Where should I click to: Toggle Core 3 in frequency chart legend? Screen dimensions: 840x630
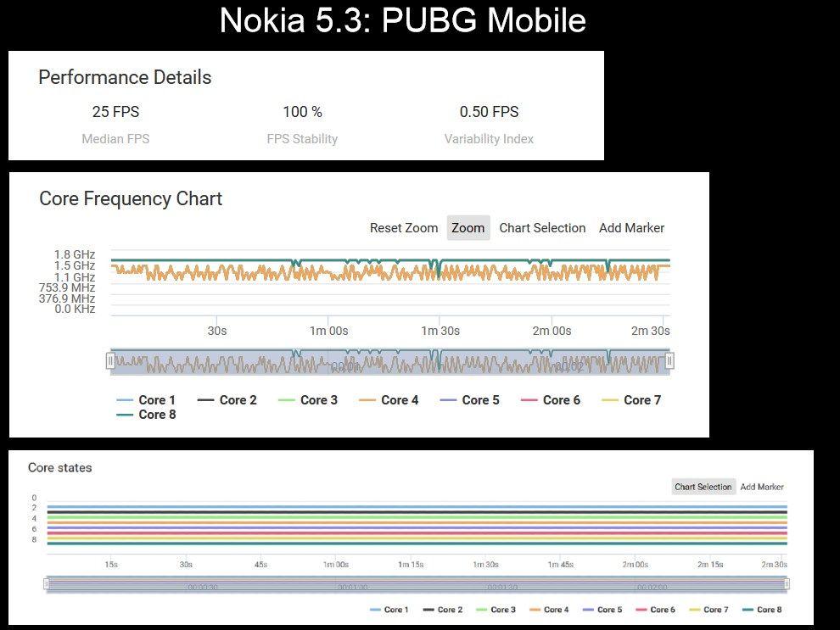coord(308,400)
